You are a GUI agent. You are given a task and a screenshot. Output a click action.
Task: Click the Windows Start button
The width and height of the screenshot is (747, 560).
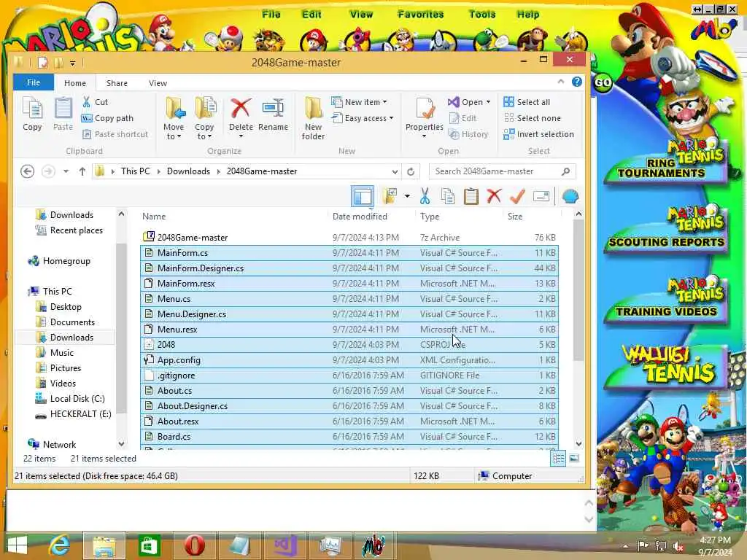point(18,545)
